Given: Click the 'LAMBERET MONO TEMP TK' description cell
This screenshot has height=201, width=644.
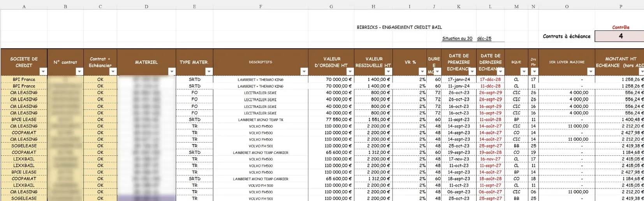Looking at the screenshot, I should click(260, 120).
